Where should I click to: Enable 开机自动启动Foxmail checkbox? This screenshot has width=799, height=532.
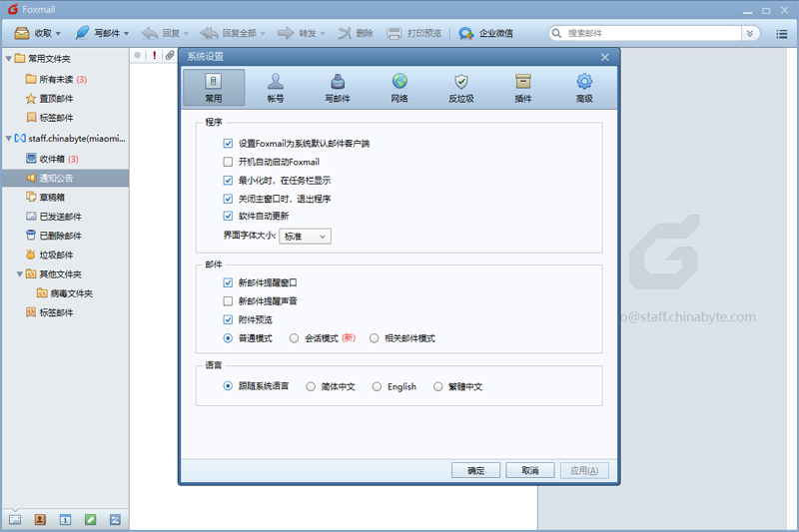pos(229,162)
